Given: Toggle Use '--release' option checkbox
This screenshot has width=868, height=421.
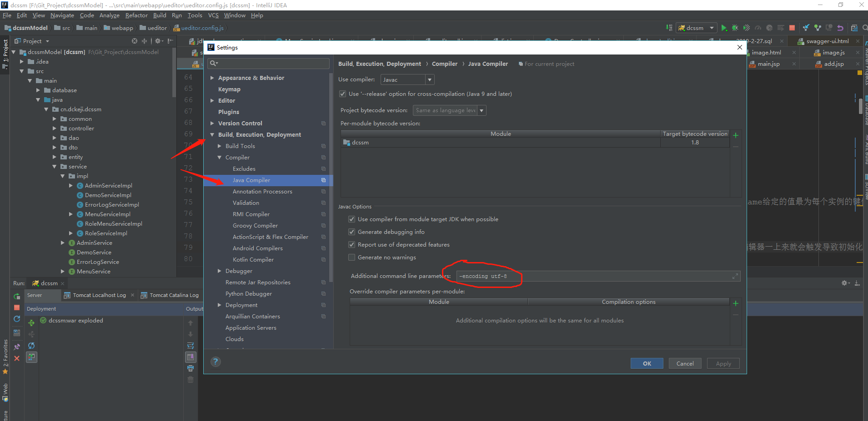Looking at the screenshot, I should coord(343,94).
